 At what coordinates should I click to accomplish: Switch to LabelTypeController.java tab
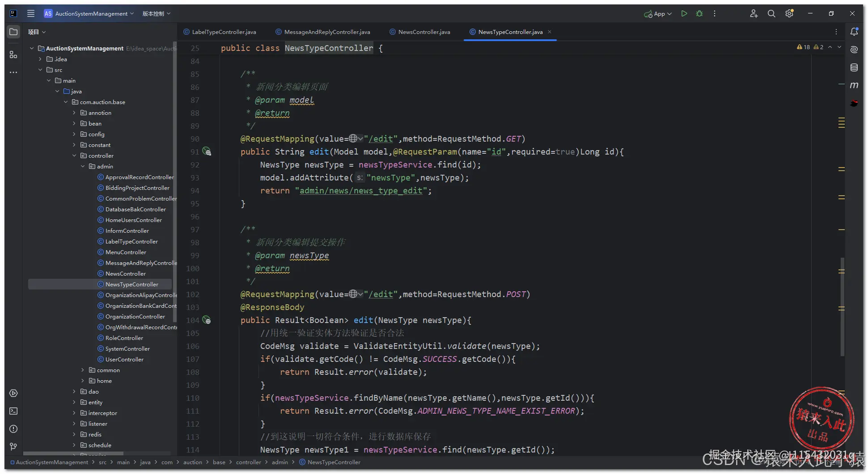click(x=220, y=32)
